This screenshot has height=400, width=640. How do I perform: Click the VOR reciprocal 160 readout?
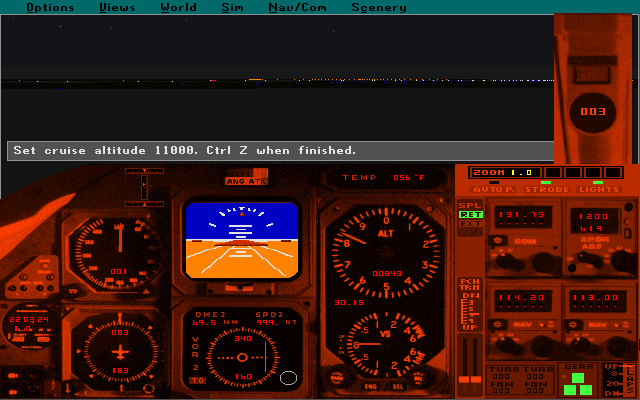coord(243,377)
